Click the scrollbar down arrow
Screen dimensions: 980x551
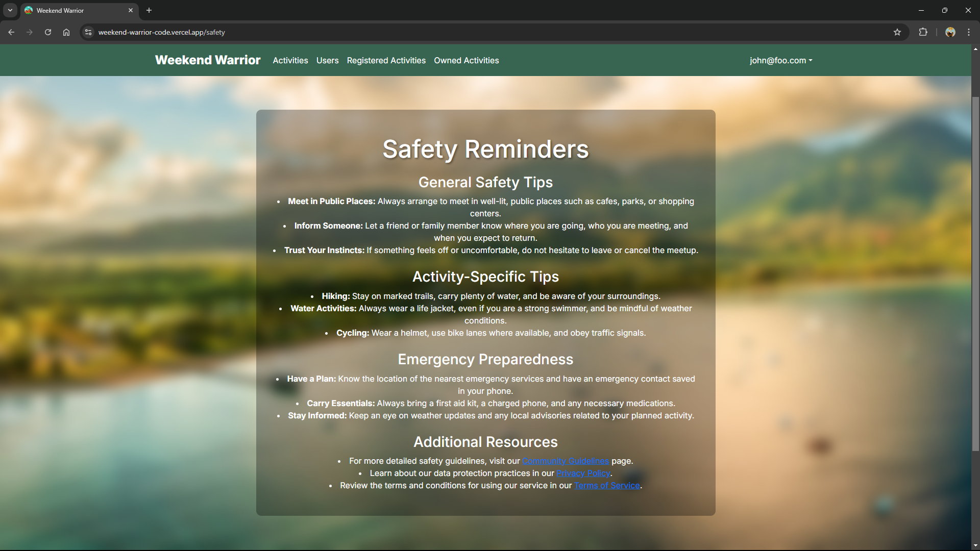pos(975,544)
